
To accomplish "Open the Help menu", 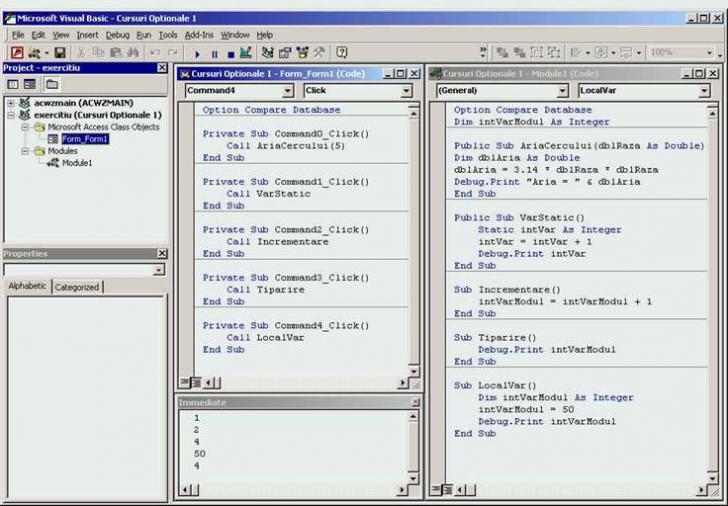I will [x=265, y=35].
